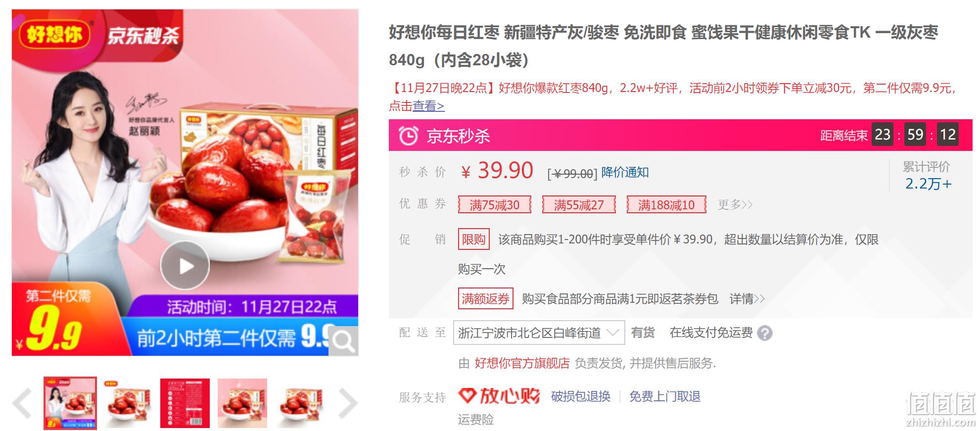Open the 好想你官方旗舰店 store link
The image size is (980, 431).
pyautogui.click(x=522, y=363)
